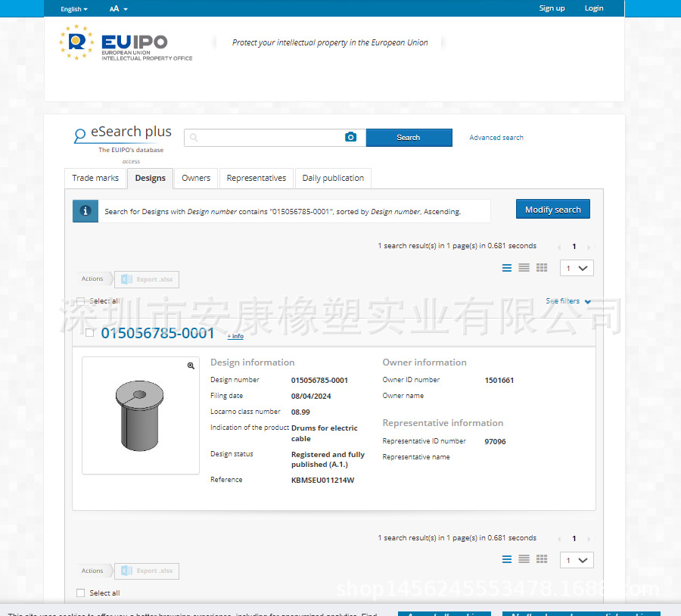Go to previous page with the bottom pagination arrow
681x616 pixels.
click(x=559, y=539)
